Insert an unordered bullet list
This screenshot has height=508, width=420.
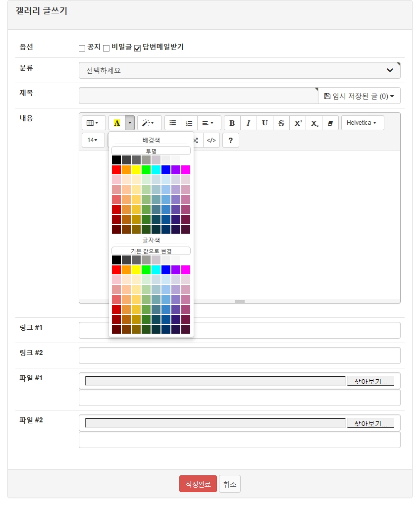click(x=172, y=123)
